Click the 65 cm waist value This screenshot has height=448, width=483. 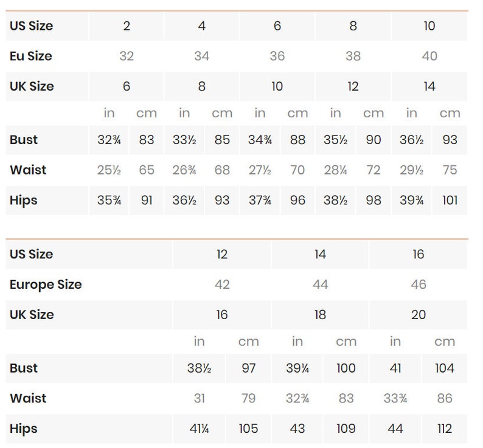point(147,170)
